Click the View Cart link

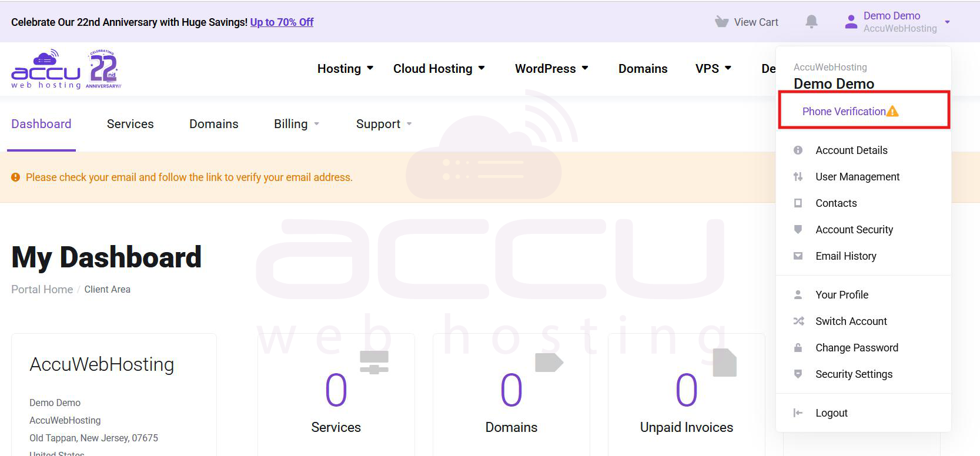(x=756, y=22)
